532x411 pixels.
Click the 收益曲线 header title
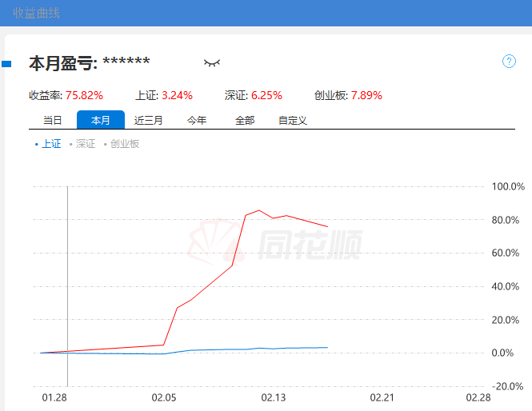tap(36, 13)
